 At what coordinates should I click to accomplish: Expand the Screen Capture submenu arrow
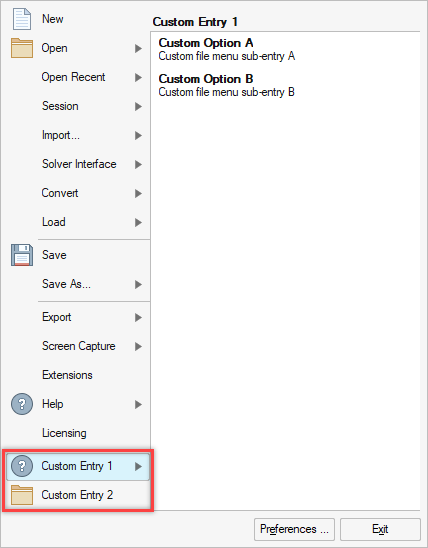point(138,346)
